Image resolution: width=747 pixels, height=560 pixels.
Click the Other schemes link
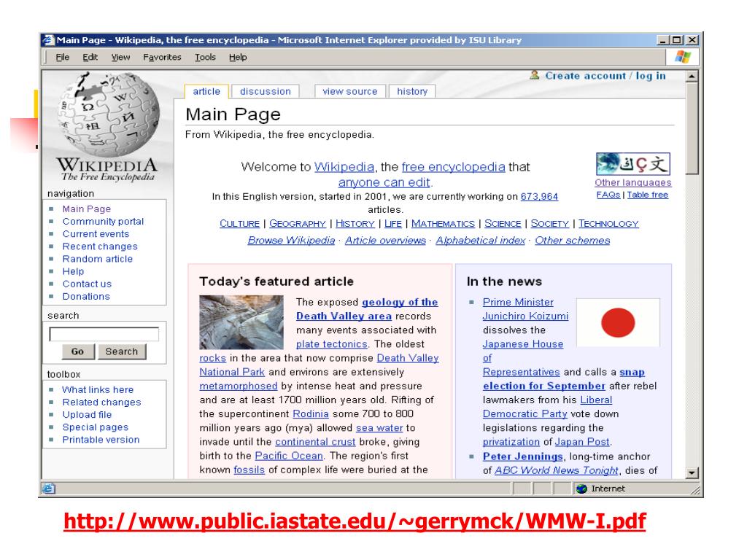572,241
